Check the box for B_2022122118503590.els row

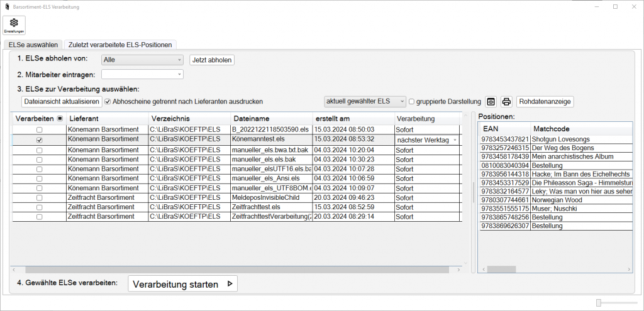[40, 129]
